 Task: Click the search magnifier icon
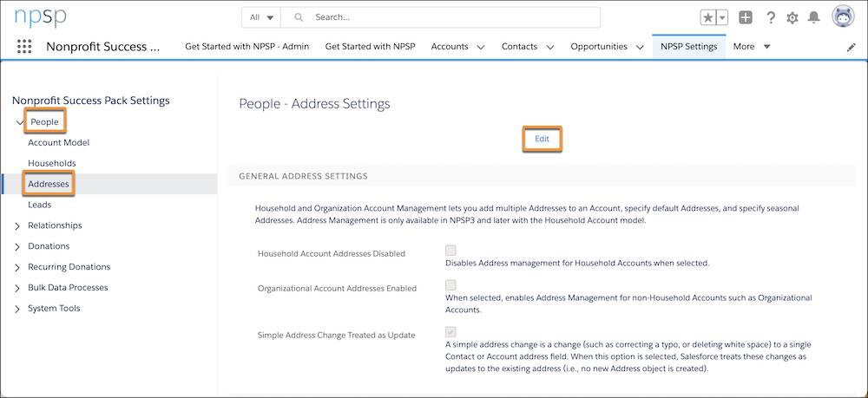click(299, 17)
